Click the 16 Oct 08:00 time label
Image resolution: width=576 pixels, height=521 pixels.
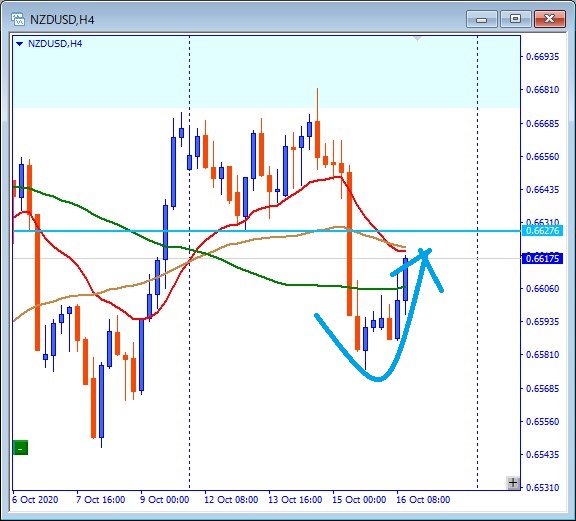[423, 500]
